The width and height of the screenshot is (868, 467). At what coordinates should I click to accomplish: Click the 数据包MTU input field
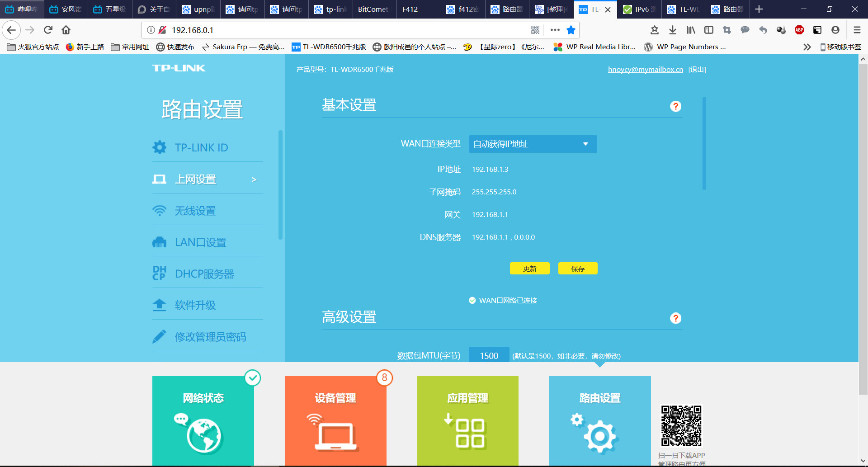[x=489, y=356]
